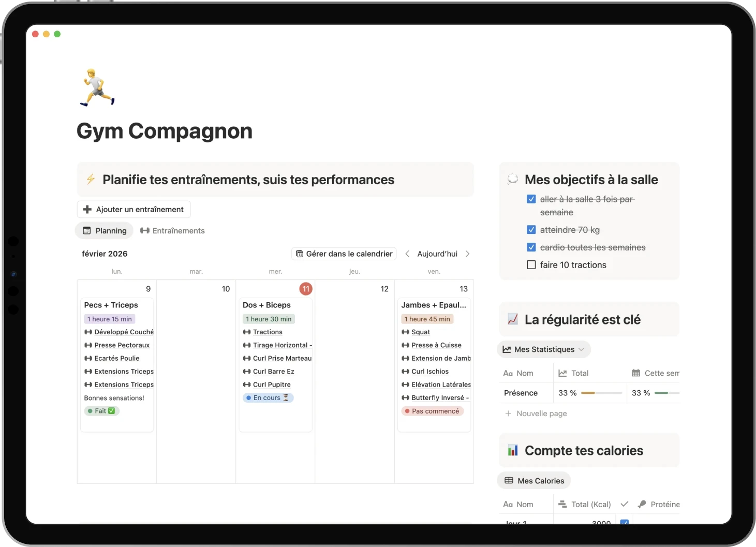Switch to the Entraînements tab
Screen dimensions: 756x547
pos(172,231)
